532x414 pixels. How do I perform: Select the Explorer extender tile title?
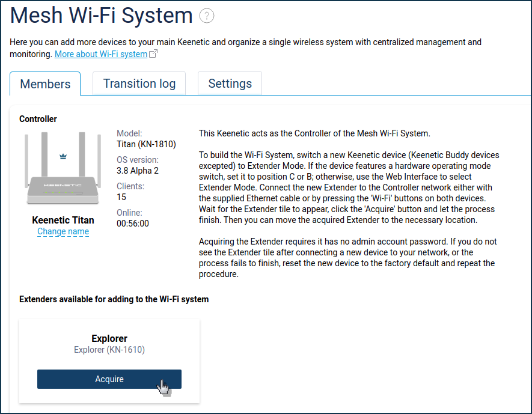[x=109, y=338]
